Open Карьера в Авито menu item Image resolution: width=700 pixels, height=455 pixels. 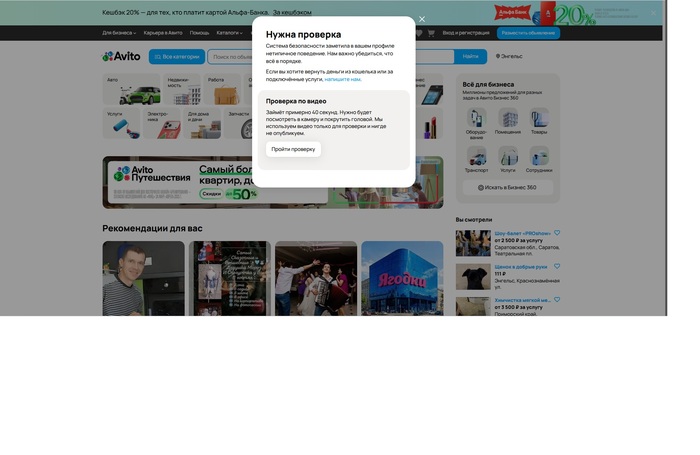(x=163, y=33)
